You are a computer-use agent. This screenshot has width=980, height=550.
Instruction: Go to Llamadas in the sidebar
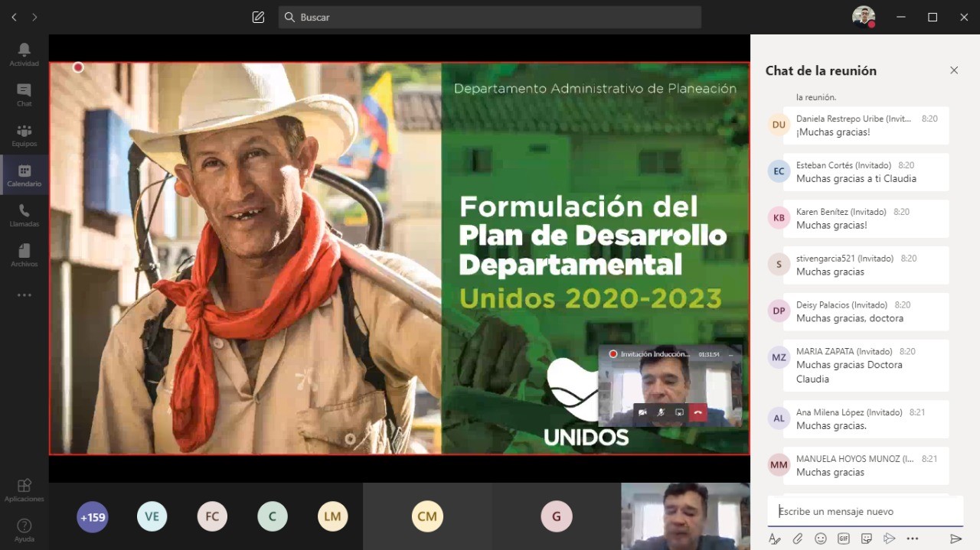[24, 215]
